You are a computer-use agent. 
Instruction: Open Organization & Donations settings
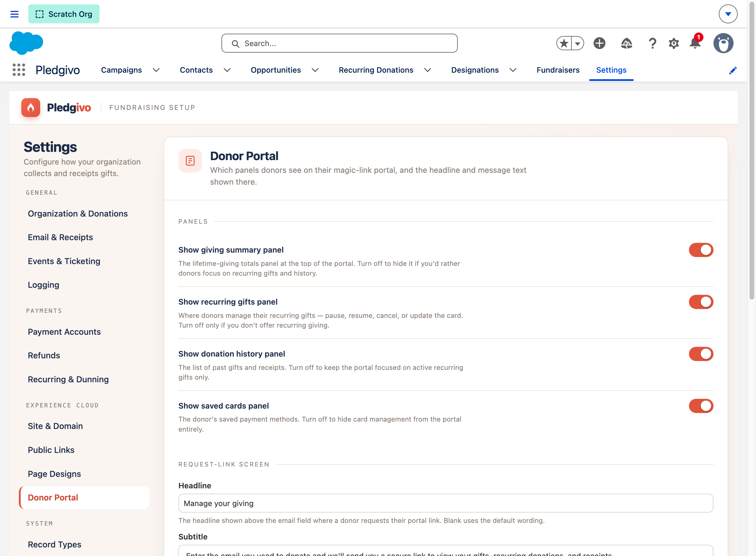[84, 213]
